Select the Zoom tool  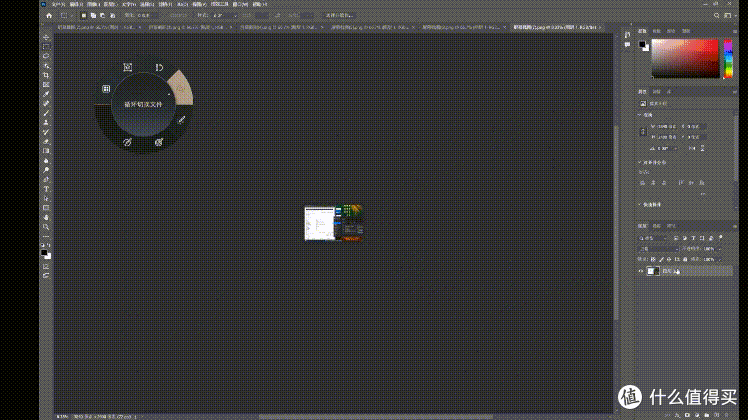(46, 227)
